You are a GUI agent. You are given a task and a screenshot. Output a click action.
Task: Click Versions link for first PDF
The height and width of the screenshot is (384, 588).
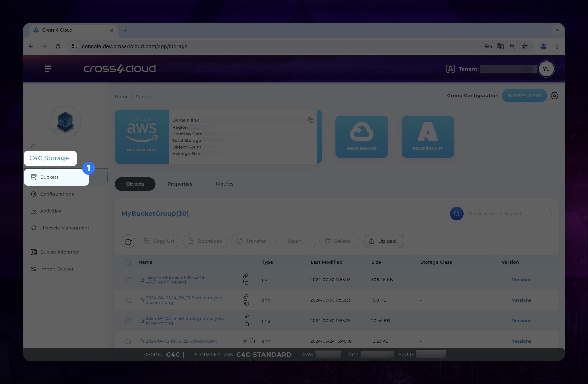tap(521, 279)
